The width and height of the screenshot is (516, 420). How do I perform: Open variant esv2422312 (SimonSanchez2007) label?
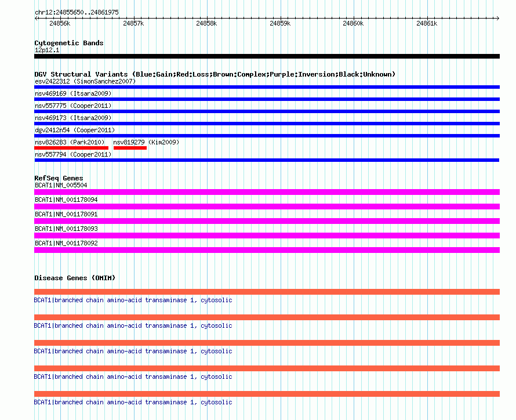(x=85, y=81)
